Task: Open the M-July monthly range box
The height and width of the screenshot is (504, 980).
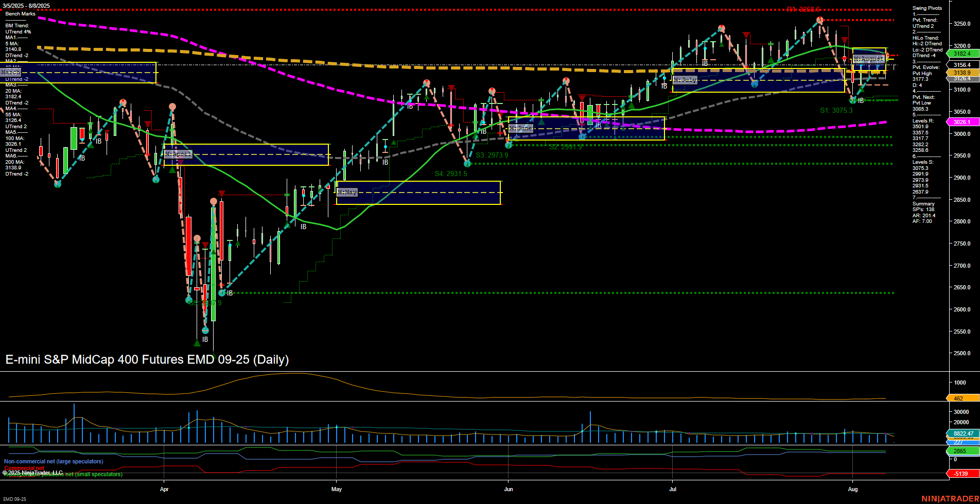Action: 686,80
